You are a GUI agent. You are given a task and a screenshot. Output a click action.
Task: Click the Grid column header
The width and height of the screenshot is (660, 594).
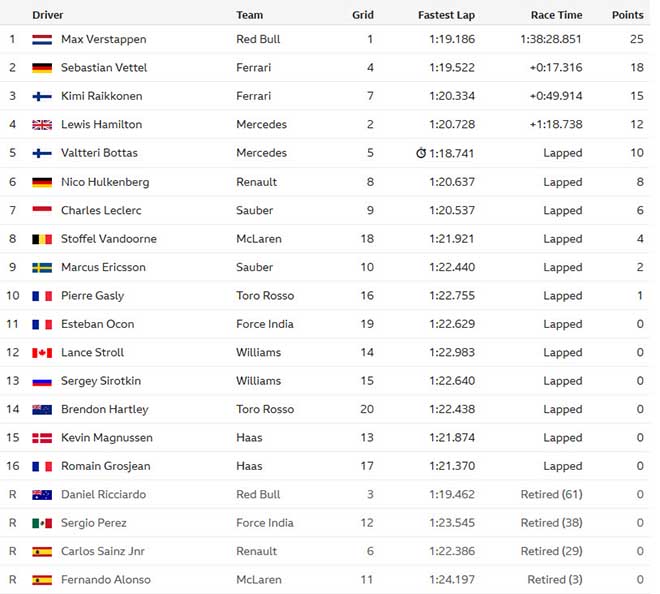(x=363, y=15)
